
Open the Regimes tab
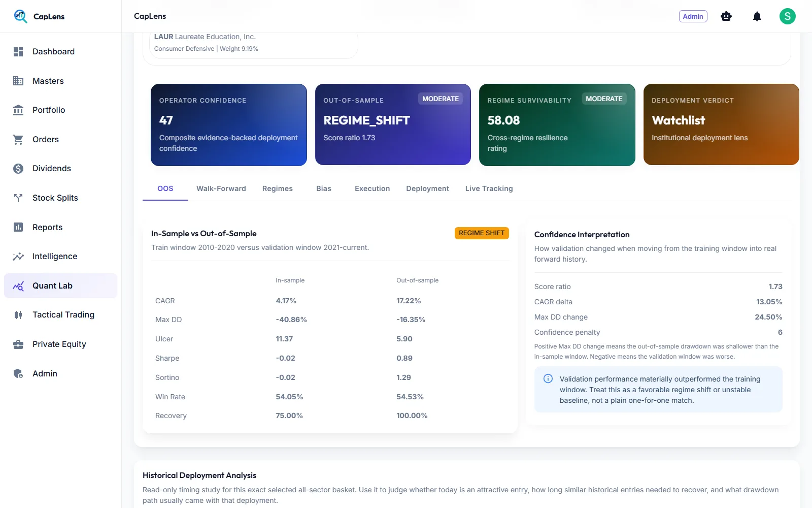coord(278,188)
